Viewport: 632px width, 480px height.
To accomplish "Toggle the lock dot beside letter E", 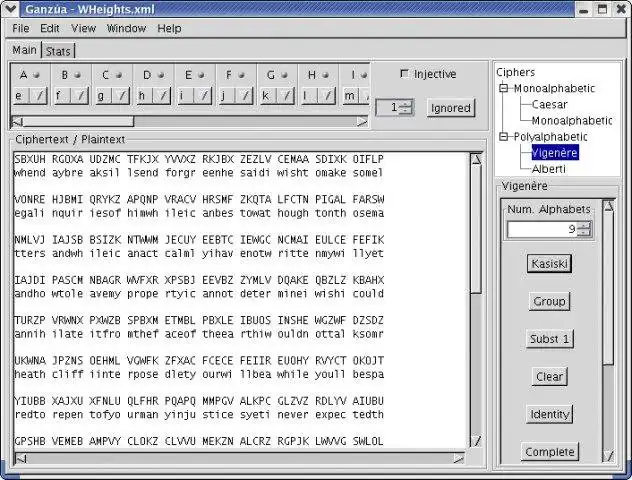I will point(201,75).
